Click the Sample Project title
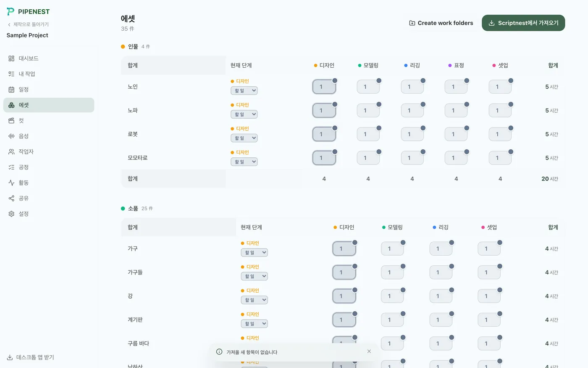 coord(27,35)
